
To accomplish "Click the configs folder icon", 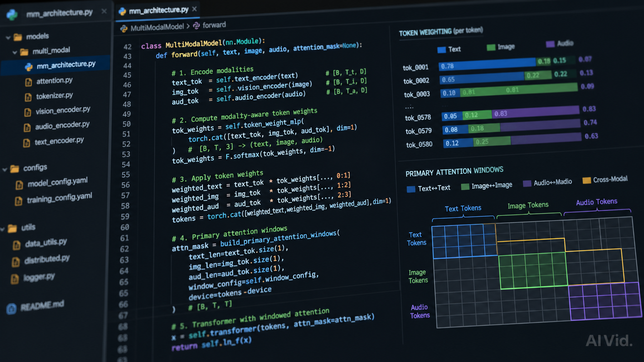I will tap(15, 168).
